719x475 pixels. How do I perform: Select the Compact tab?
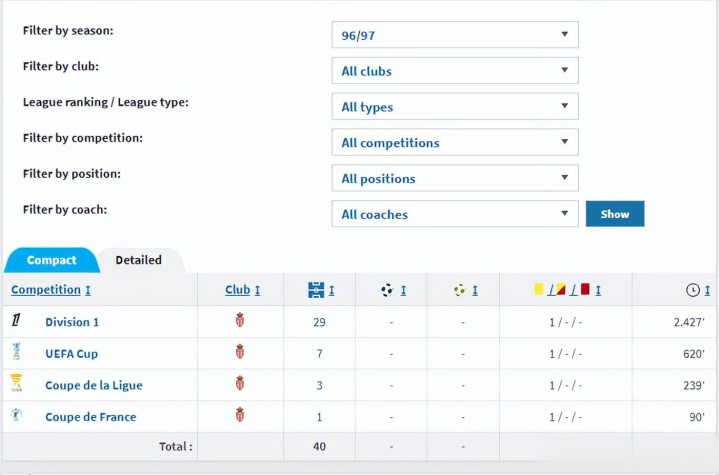[x=51, y=260]
